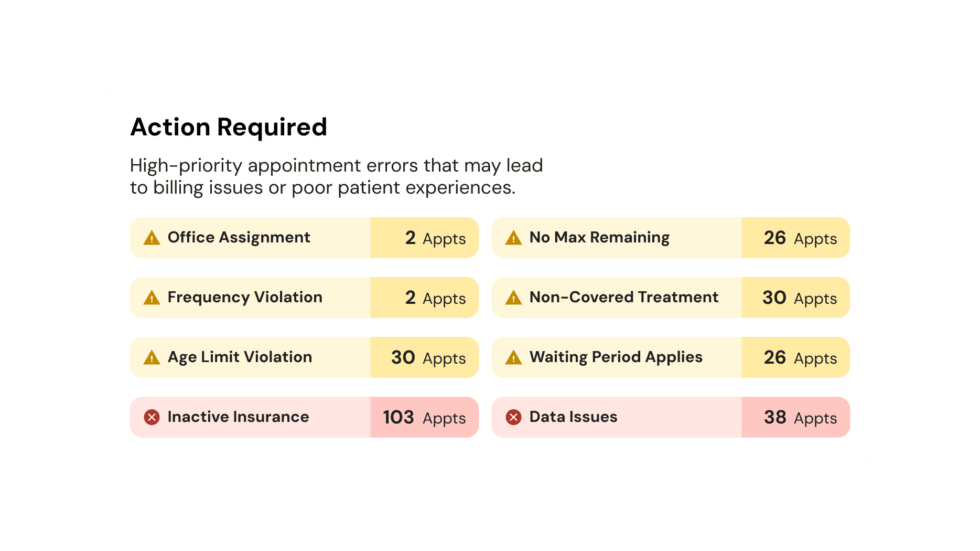Click the No Max Remaining warning icon
980x551 pixels.
point(513,238)
